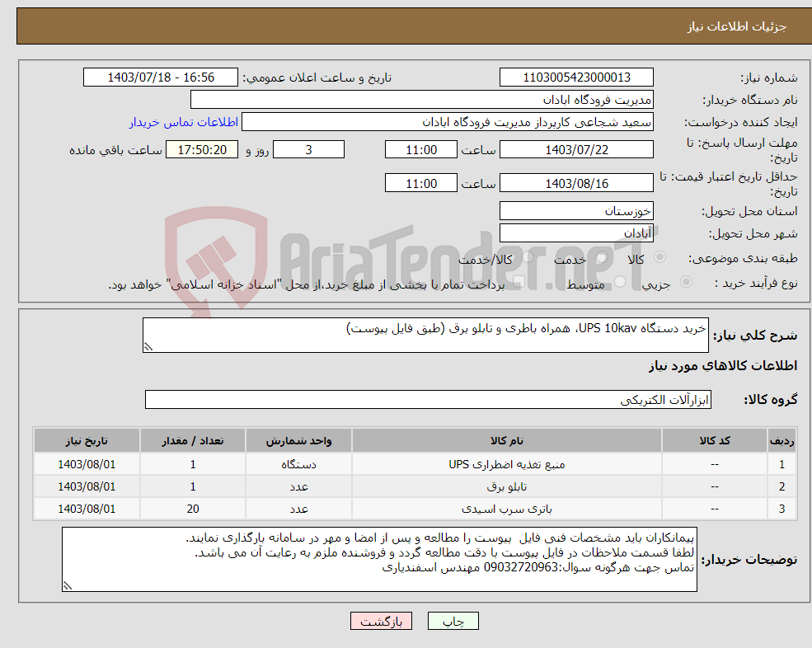Click the response deadline time field 11:00
Screen dimensions: 812x648
(421, 150)
